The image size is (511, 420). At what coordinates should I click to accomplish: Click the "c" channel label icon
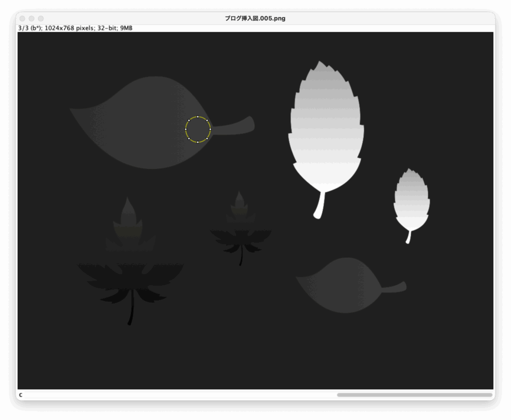pos(20,395)
